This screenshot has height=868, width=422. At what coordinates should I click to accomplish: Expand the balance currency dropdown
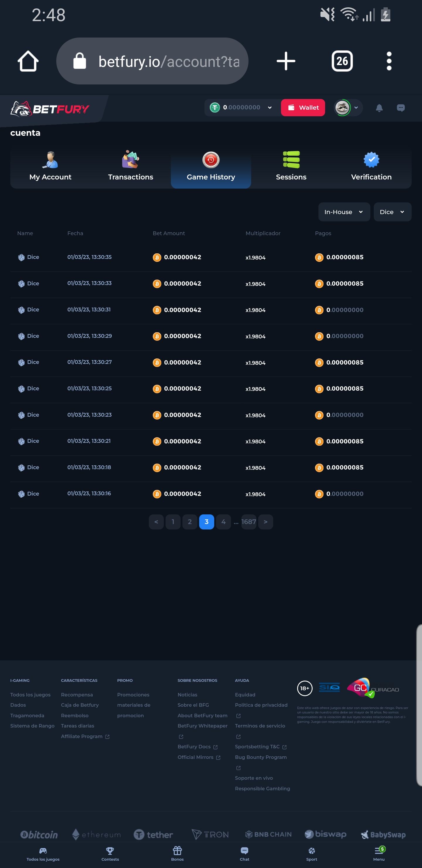click(269, 108)
